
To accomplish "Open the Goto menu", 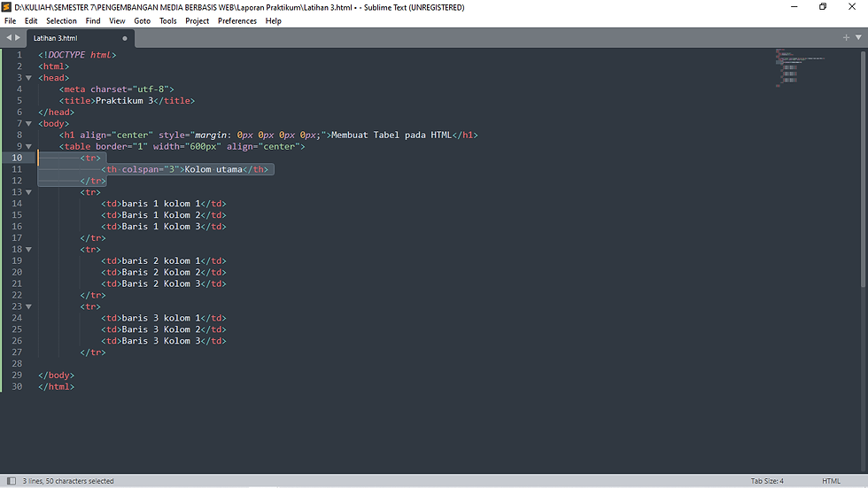I will point(143,21).
